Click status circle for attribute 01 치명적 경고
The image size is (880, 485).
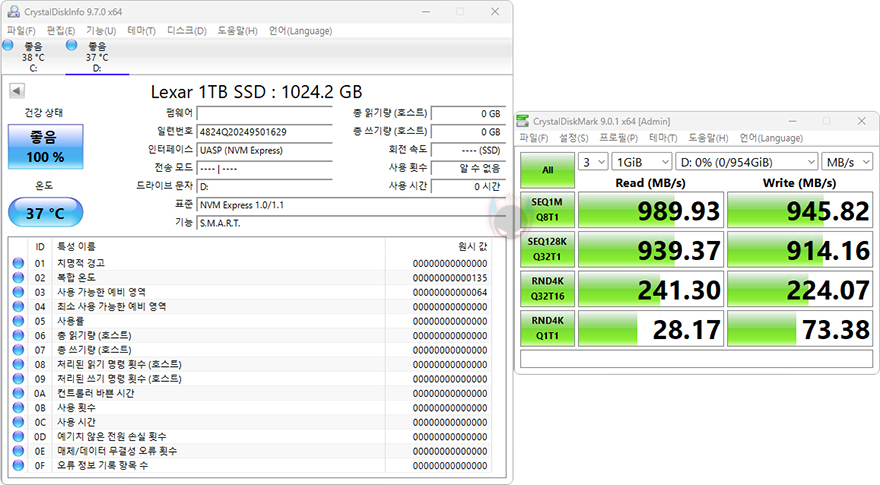(19, 263)
